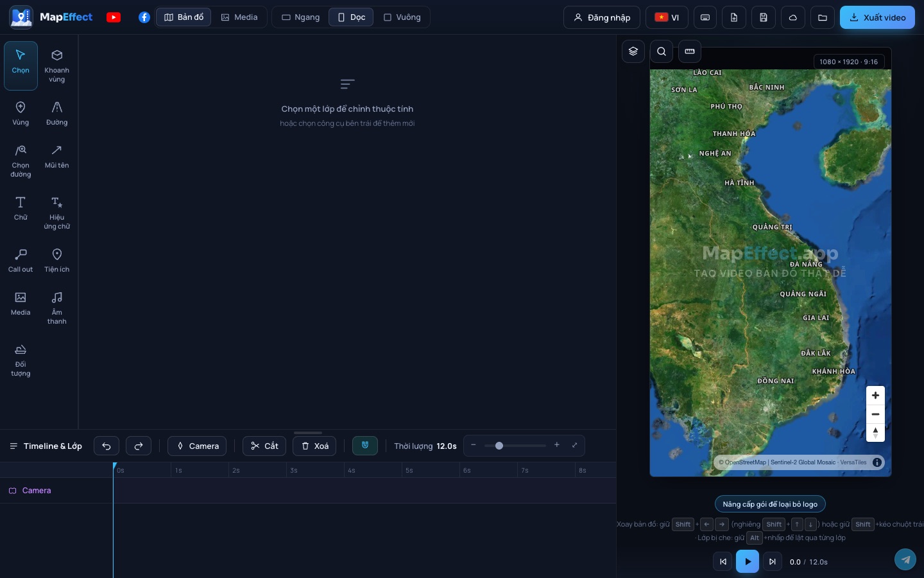
Task: Click the timeline zoom slider handle
Action: coord(499,446)
